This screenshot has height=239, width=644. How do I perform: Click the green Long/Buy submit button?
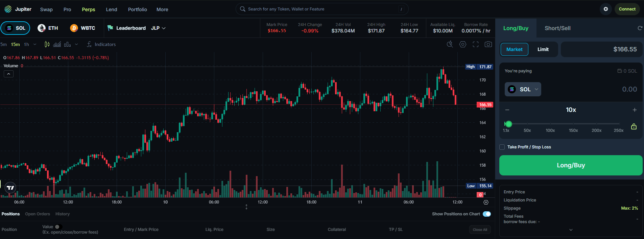(571, 165)
